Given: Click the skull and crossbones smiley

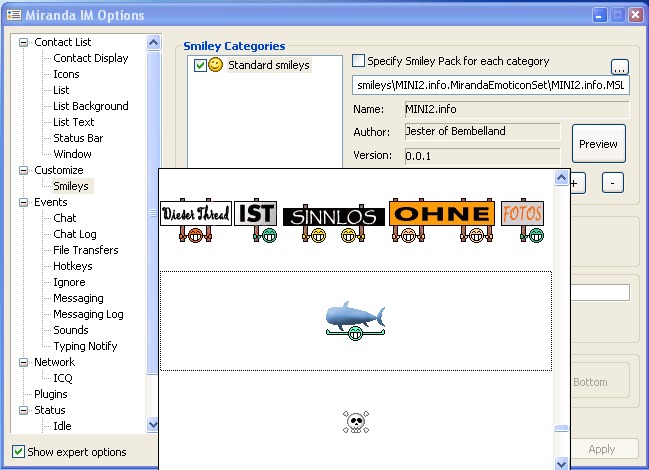Looking at the screenshot, I should tap(354, 422).
